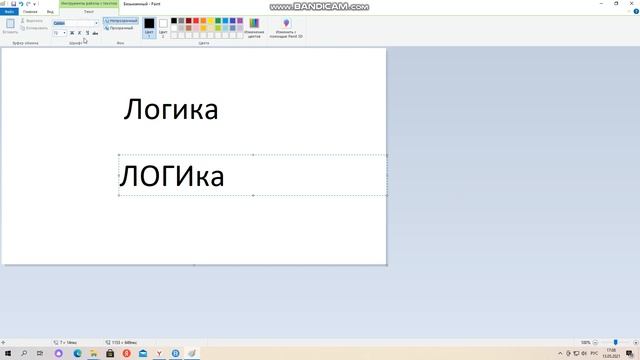
Task: Open the quick access toolbar customize arrow
Action: pyautogui.click(x=35, y=4)
